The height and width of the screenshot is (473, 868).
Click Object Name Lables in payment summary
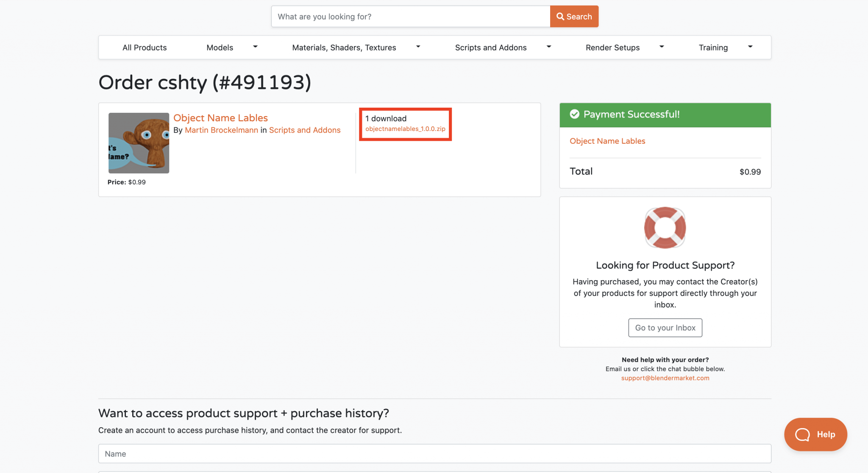click(607, 141)
